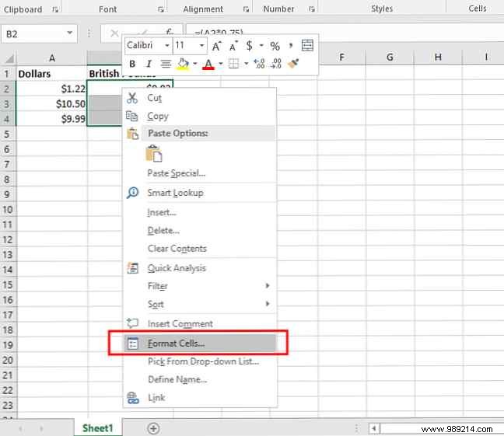The width and height of the screenshot is (504, 436).
Task: Choose Delete... from the context menu
Action: (x=200, y=230)
